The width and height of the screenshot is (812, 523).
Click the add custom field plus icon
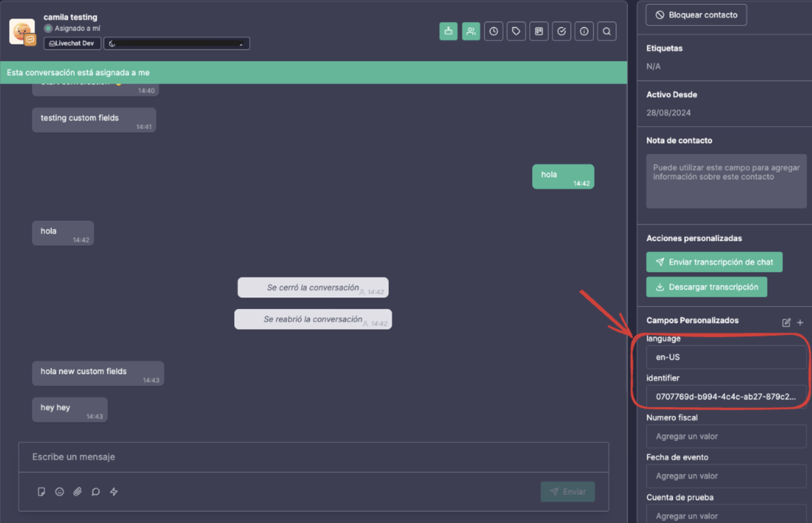799,321
